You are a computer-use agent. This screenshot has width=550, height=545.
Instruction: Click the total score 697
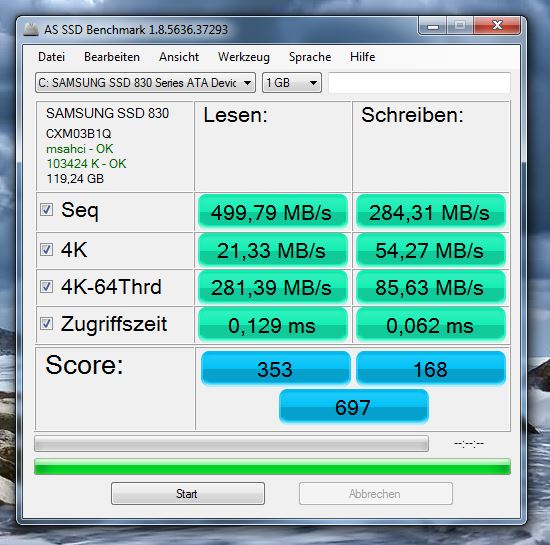(x=354, y=406)
